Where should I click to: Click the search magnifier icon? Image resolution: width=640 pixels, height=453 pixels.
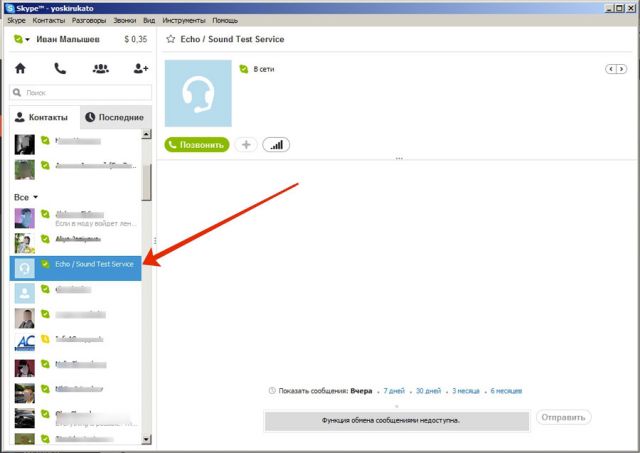[17, 93]
